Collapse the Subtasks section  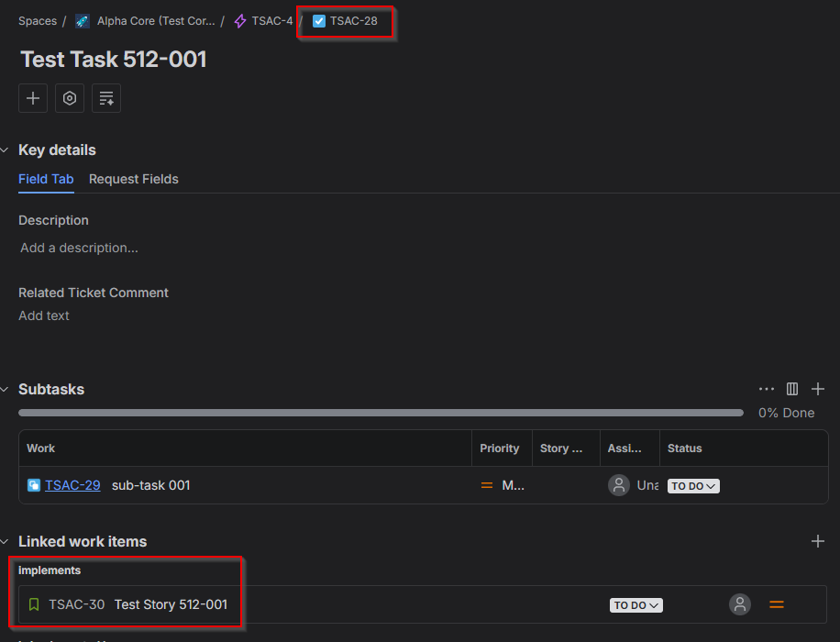(5, 389)
